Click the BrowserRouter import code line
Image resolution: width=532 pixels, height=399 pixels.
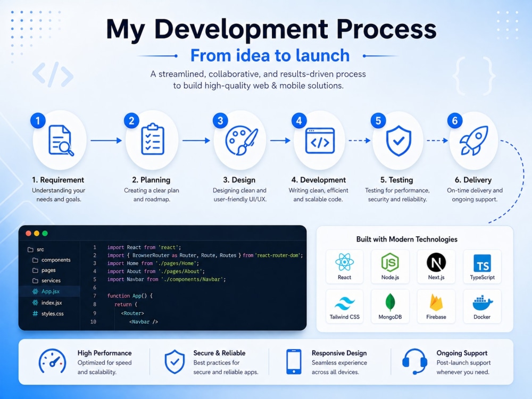click(205, 255)
